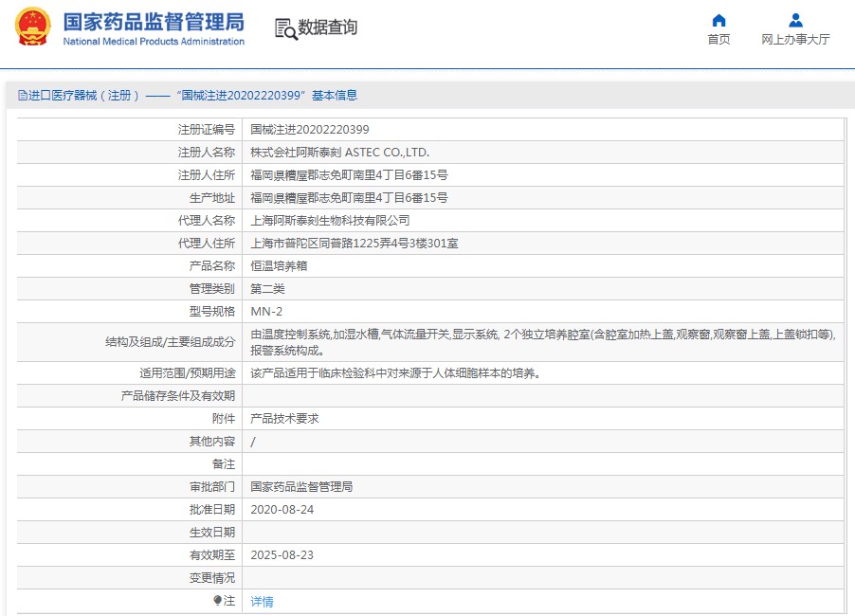The height and width of the screenshot is (616, 855).
Task: Click the slash under 其他内容
Action: click(x=253, y=442)
